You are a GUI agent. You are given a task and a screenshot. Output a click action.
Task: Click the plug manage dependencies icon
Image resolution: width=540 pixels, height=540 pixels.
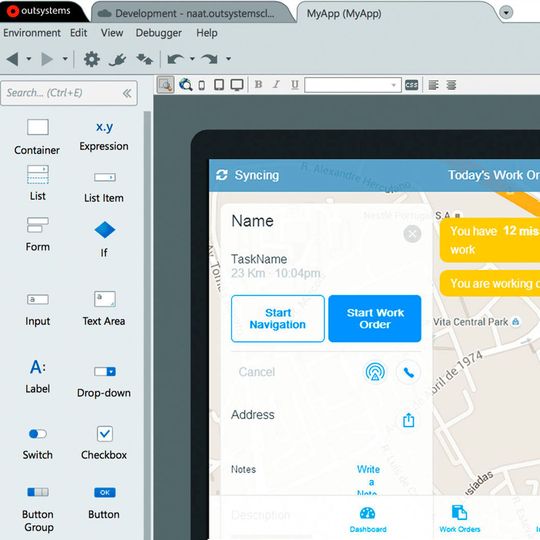pos(117,60)
